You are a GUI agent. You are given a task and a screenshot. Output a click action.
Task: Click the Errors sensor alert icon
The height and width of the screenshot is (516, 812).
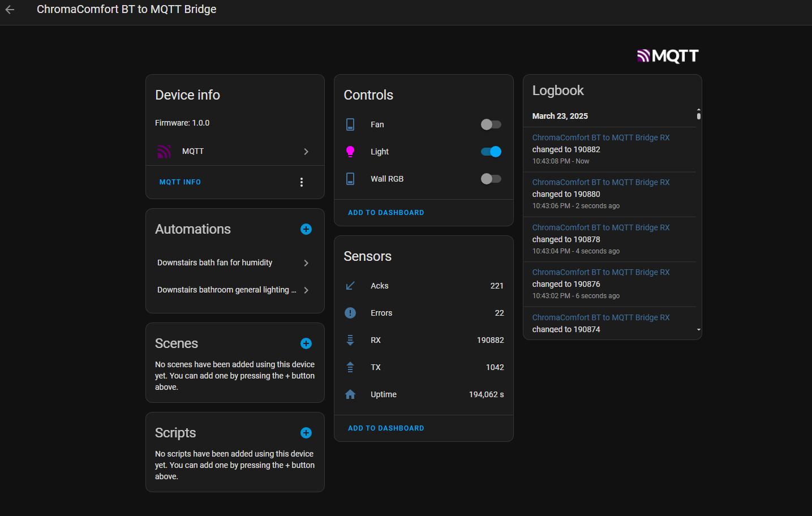pyautogui.click(x=350, y=313)
